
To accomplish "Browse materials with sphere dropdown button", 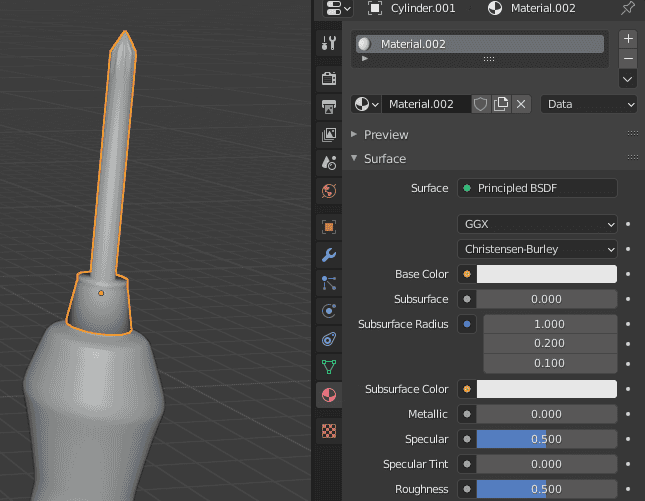I will [x=367, y=104].
